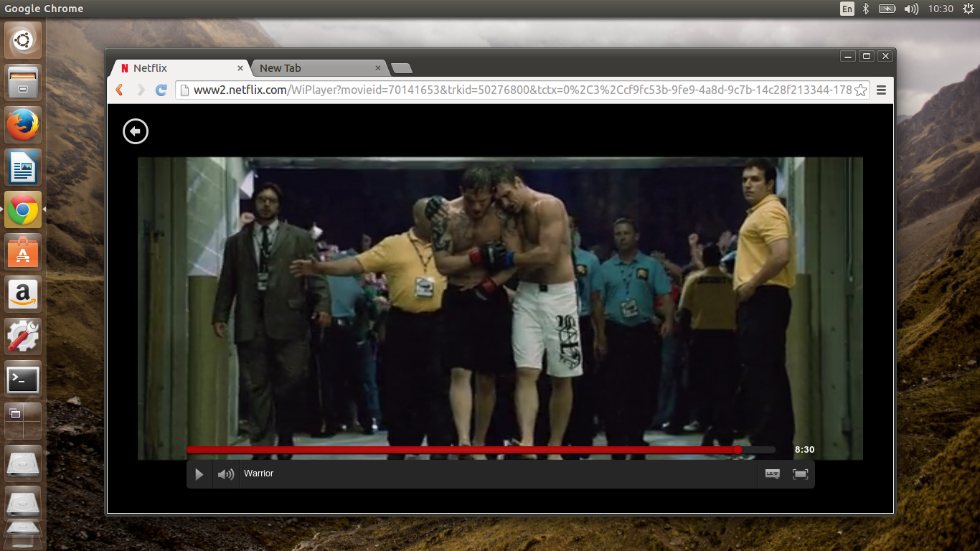
Task: Close the New Tab tab
Action: pyautogui.click(x=378, y=68)
